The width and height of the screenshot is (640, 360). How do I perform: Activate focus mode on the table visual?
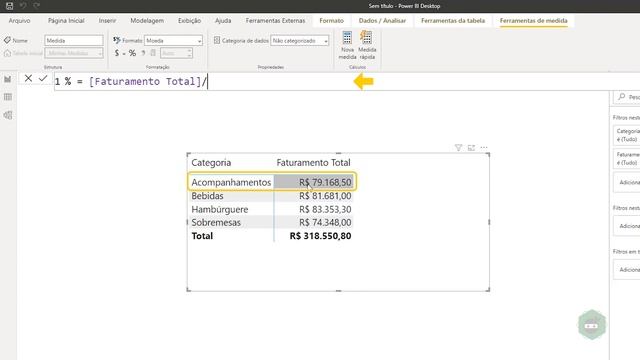471,148
